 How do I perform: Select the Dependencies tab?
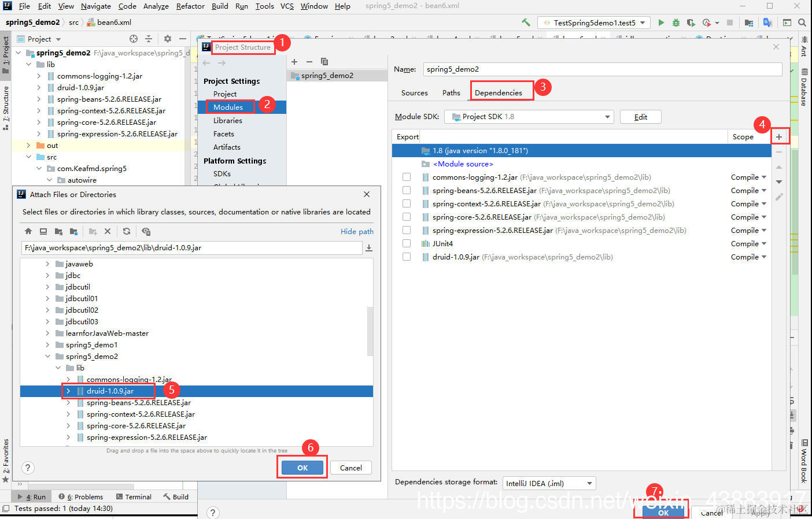(x=499, y=92)
